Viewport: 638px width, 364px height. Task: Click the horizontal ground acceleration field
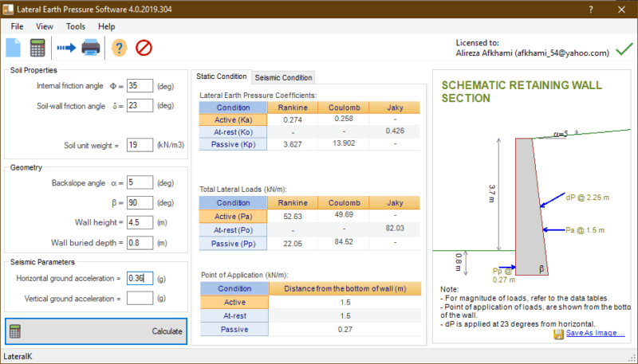[140, 278]
